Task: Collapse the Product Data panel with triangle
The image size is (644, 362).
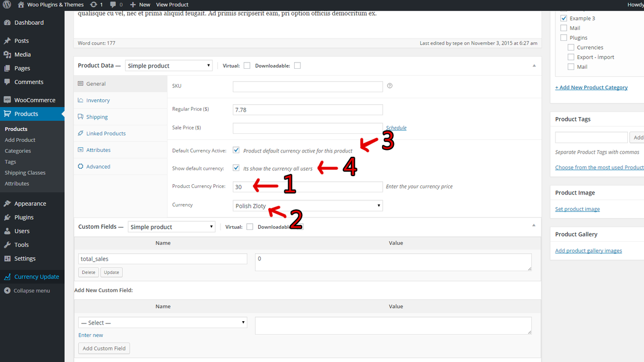Action: pyautogui.click(x=534, y=66)
